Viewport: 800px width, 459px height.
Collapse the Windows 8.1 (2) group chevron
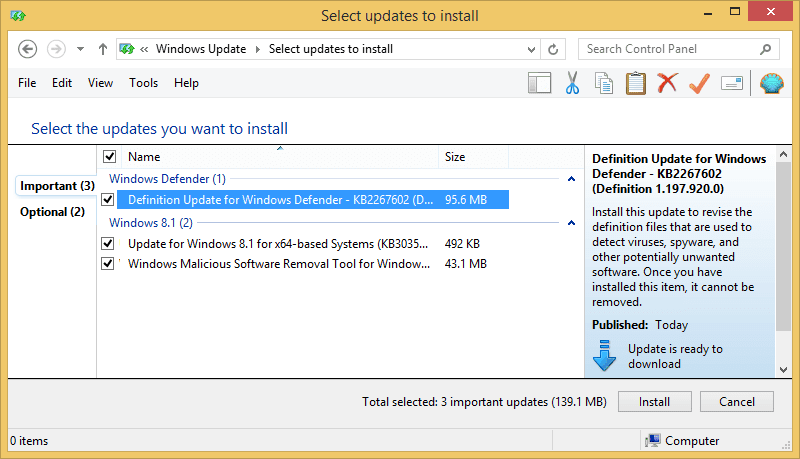pyautogui.click(x=571, y=223)
